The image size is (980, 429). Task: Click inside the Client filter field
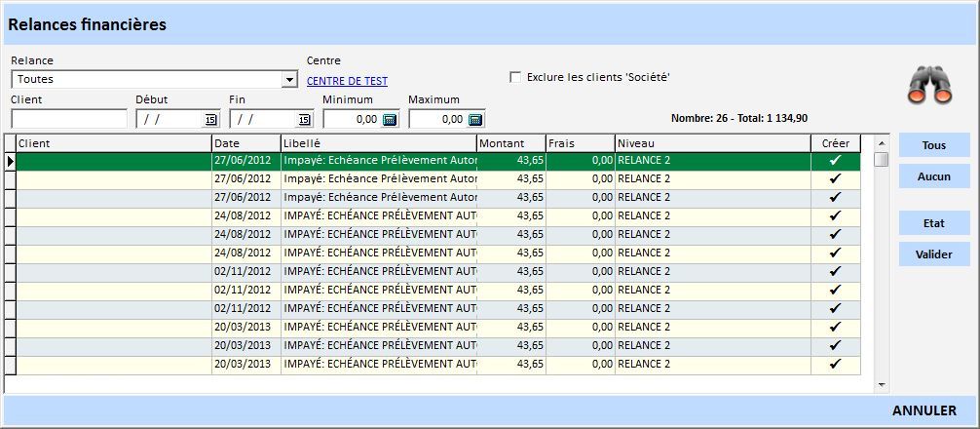tap(69, 119)
